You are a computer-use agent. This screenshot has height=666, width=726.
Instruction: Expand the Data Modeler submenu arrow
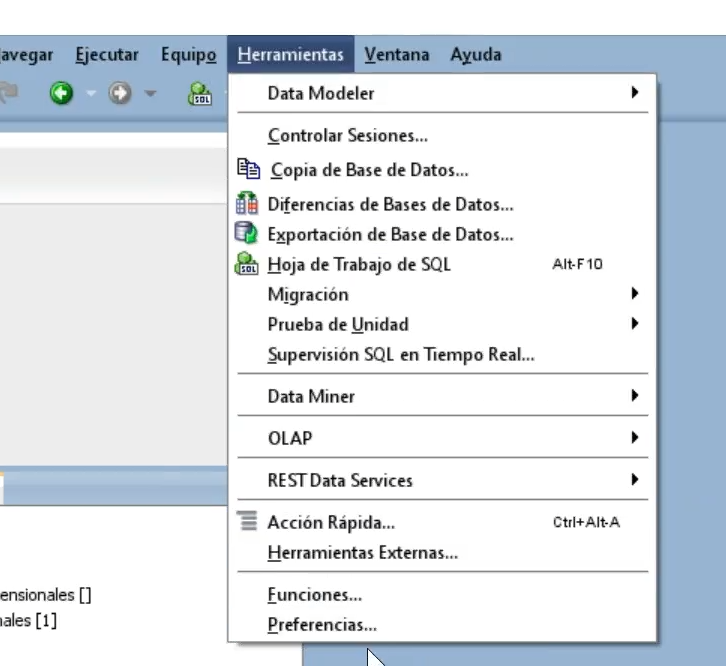pyautogui.click(x=635, y=93)
